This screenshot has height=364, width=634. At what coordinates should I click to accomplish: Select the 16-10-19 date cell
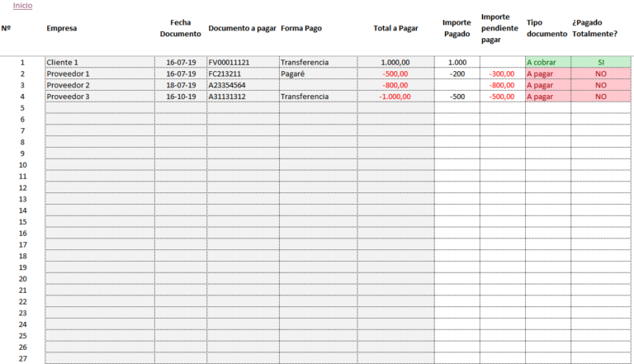pos(181,97)
